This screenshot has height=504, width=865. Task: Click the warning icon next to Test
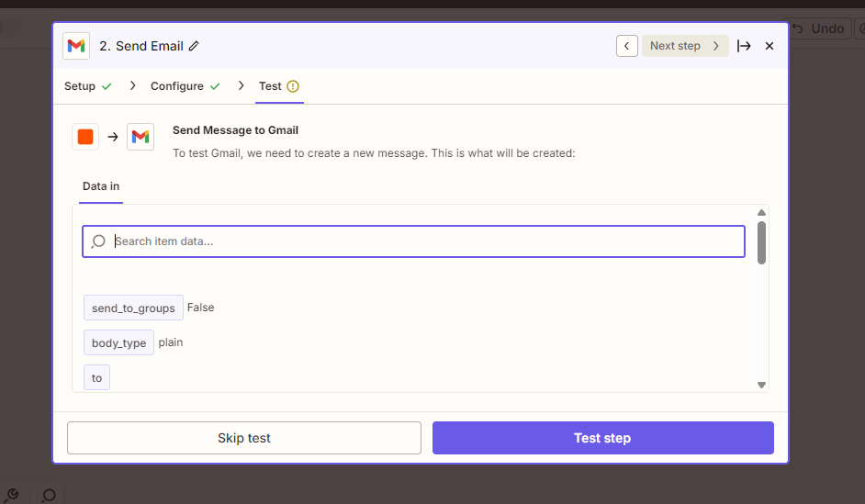pyautogui.click(x=293, y=86)
